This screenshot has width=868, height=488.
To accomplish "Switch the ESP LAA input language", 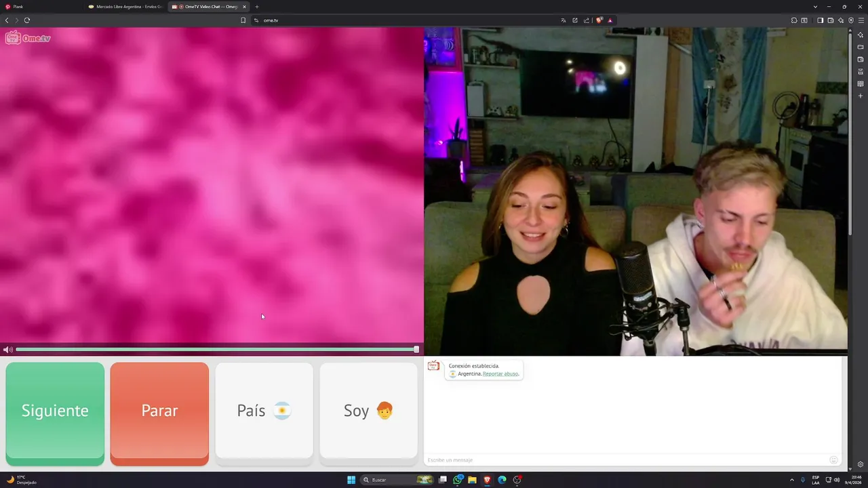I will point(816,480).
